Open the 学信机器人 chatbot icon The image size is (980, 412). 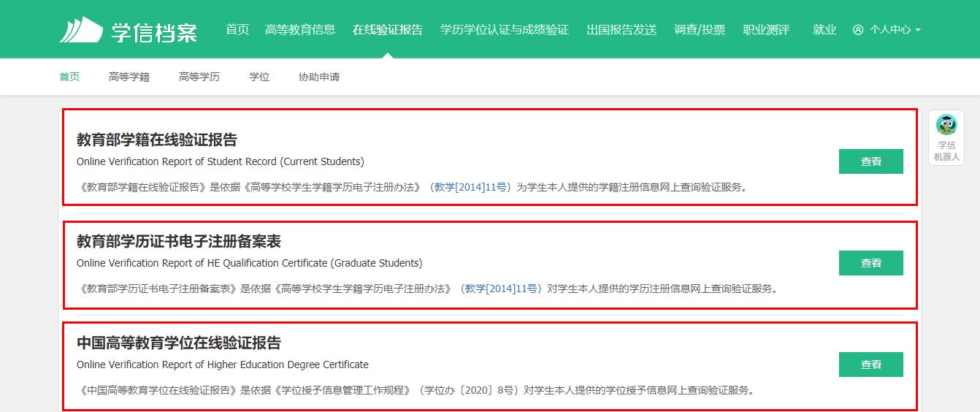(946, 126)
